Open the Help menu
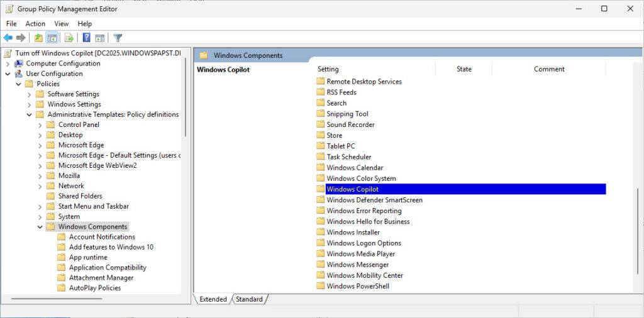The width and height of the screenshot is (644, 318). [85, 24]
